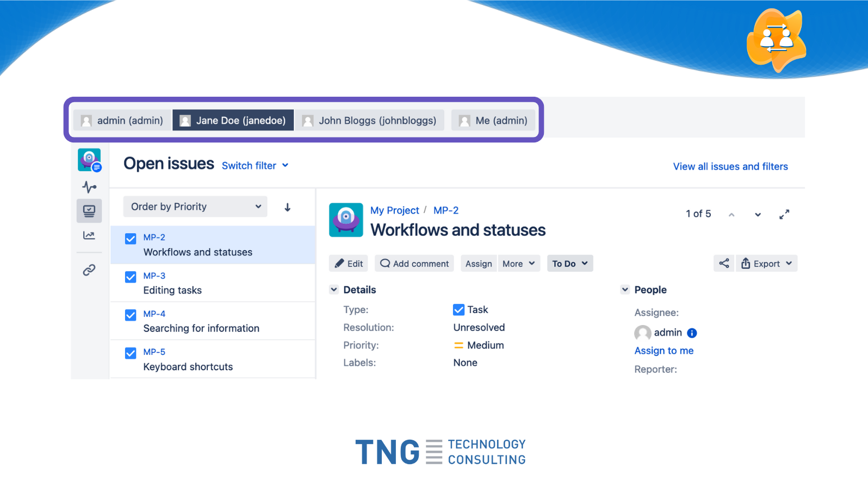868x487 pixels.
Task: Click the Medium priority icon
Action: [458, 346]
